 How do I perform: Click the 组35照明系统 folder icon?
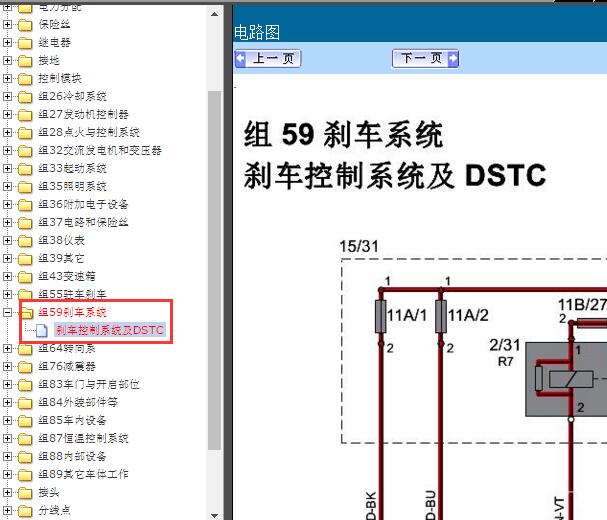[x=25, y=187]
